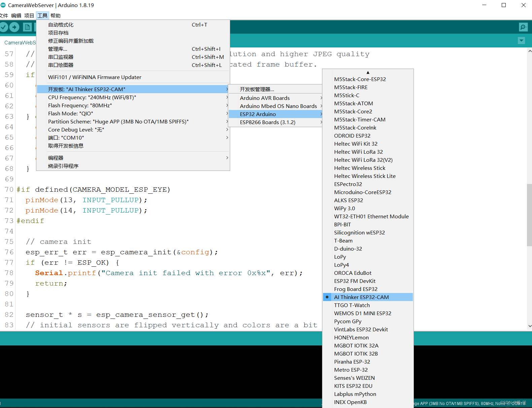Viewport: 532px width, 408px height.
Task: Open 开发板管理器... entry
Action: point(275,89)
